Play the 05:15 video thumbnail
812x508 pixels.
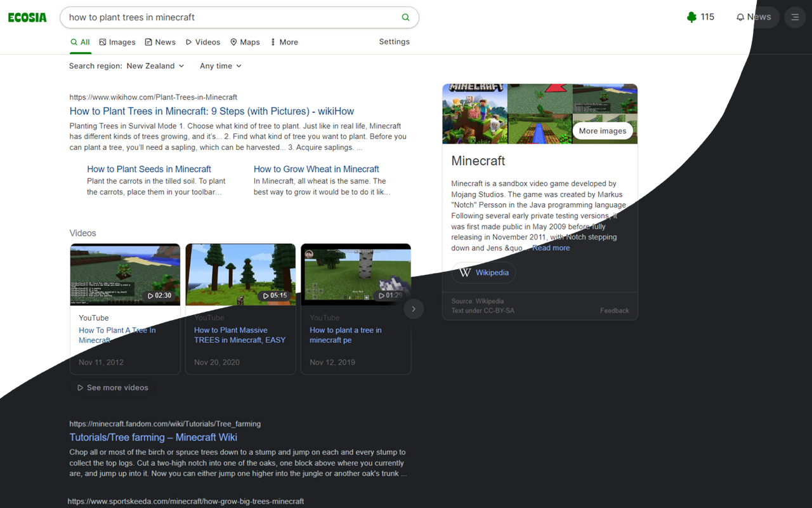click(240, 274)
